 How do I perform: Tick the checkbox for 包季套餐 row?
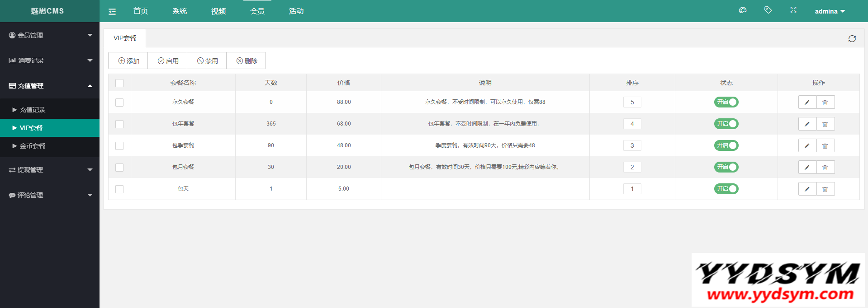[x=119, y=146]
